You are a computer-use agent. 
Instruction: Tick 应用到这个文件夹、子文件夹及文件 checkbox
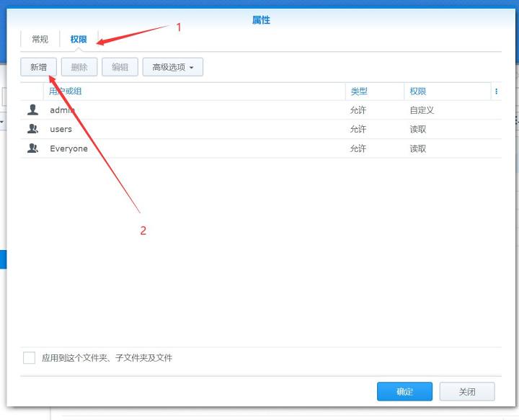click(29, 357)
